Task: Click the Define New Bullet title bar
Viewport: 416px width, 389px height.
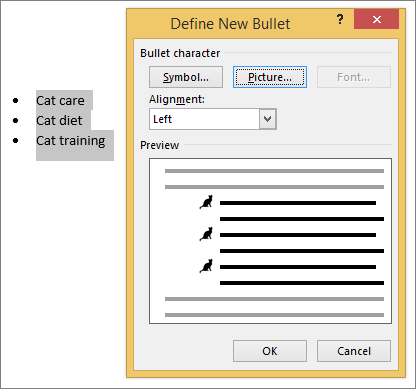Action: (x=230, y=24)
